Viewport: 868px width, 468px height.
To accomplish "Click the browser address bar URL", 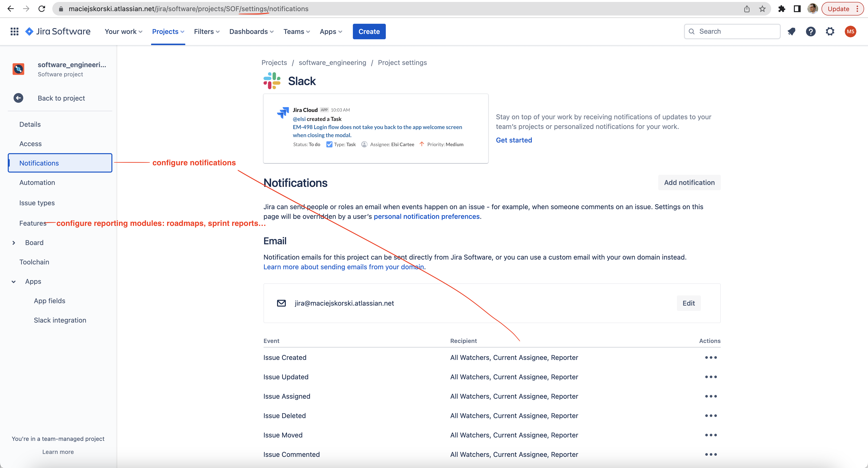I will [188, 9].
